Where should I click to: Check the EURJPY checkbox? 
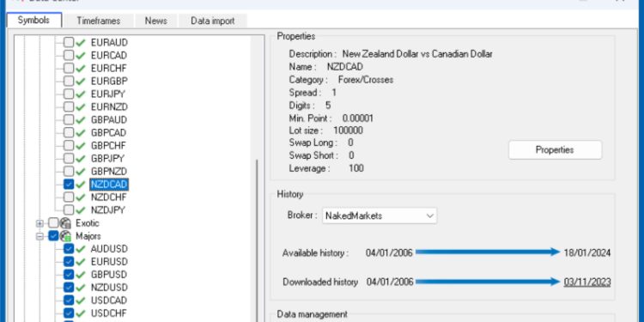click(69, 94)
